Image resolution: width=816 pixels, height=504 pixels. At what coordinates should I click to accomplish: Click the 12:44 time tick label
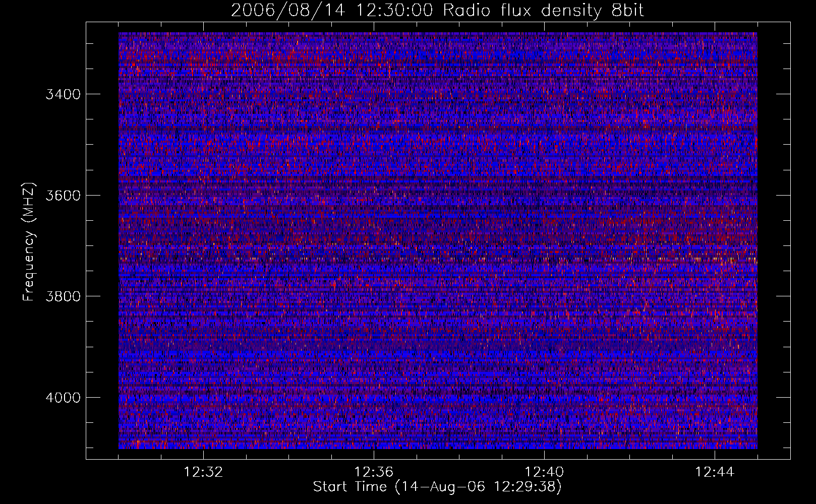point(715,472)
